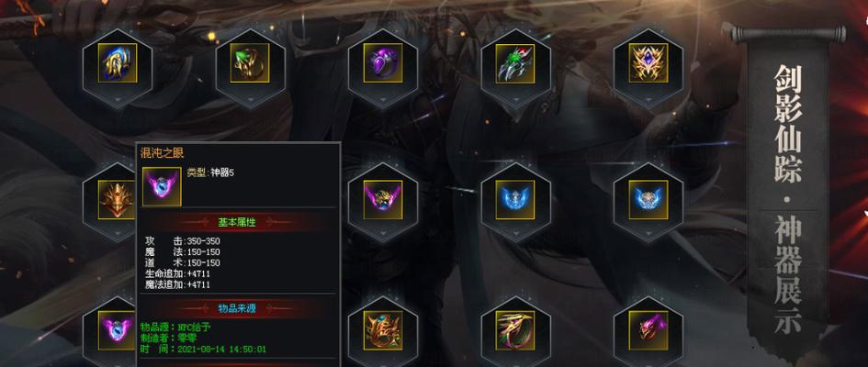
Task: Select the purple-flamed dragon head artifact
Action: pyautogui.click(x=648, y=330)
